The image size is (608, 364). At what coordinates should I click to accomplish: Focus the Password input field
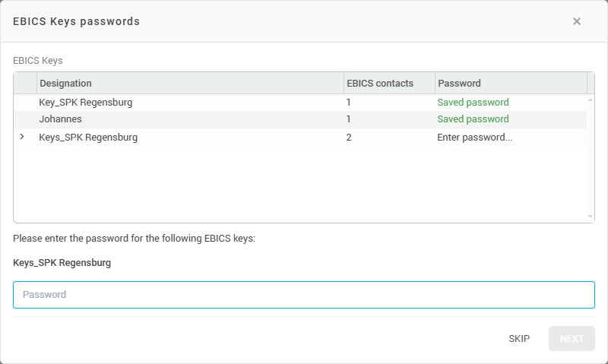pos(304,295)
